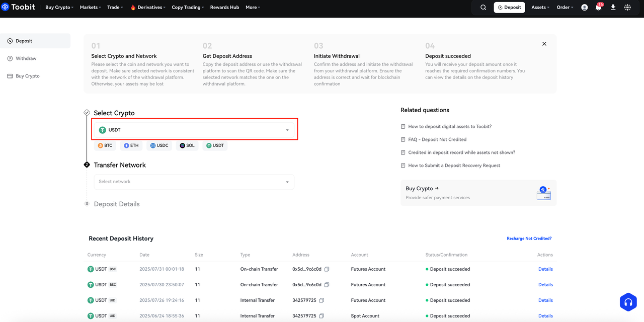Click the Spot Account cell
The height and width of the screenshot is (322, 644).
(365, 316)
